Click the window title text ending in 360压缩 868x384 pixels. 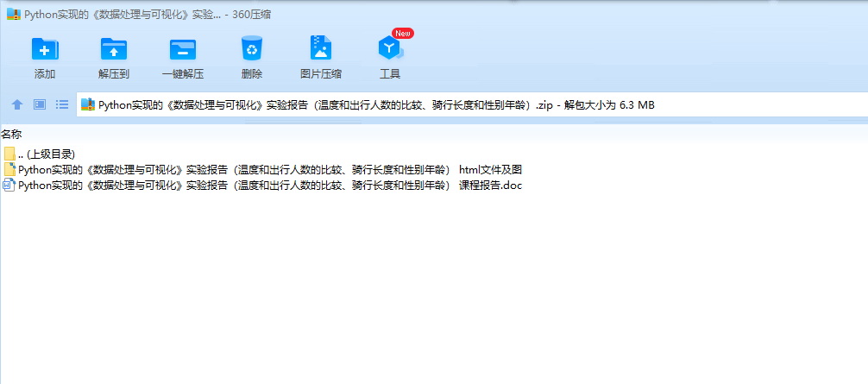pos(148,15)
